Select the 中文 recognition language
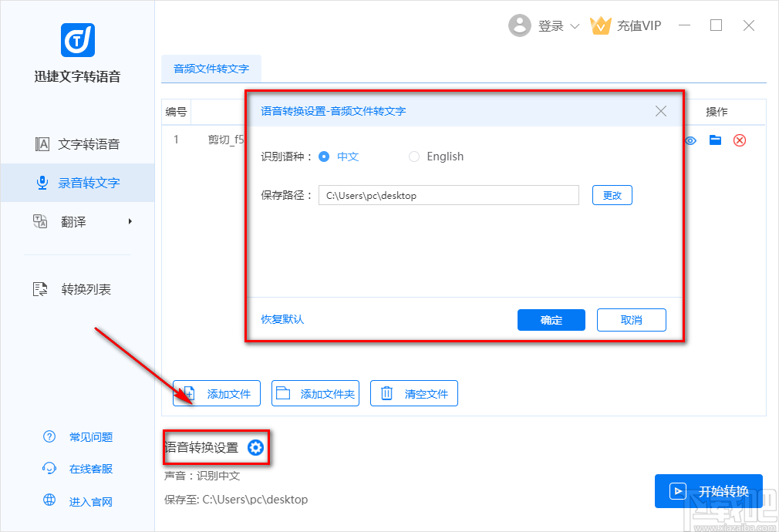Screen dimensions: 779x532 pyautogui.click(x=326, y=156)
